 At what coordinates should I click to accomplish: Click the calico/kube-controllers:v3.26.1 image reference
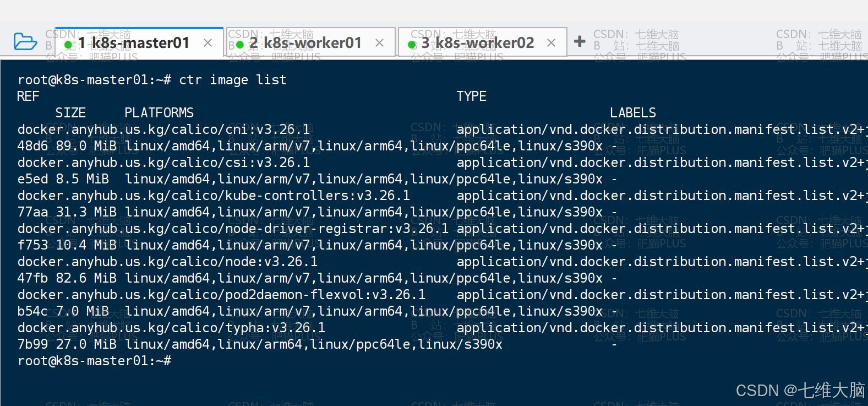point(214,196)
